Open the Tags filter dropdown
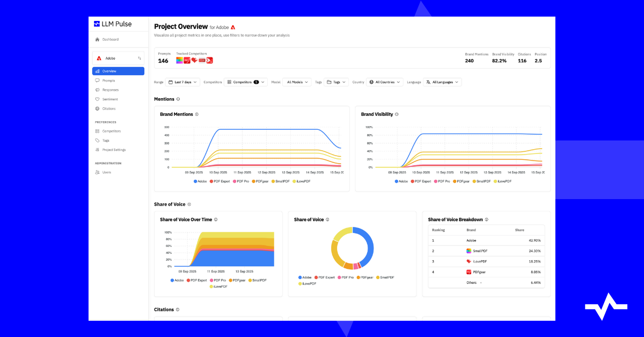Screen dimensions: 644x337 click(336, 82)
